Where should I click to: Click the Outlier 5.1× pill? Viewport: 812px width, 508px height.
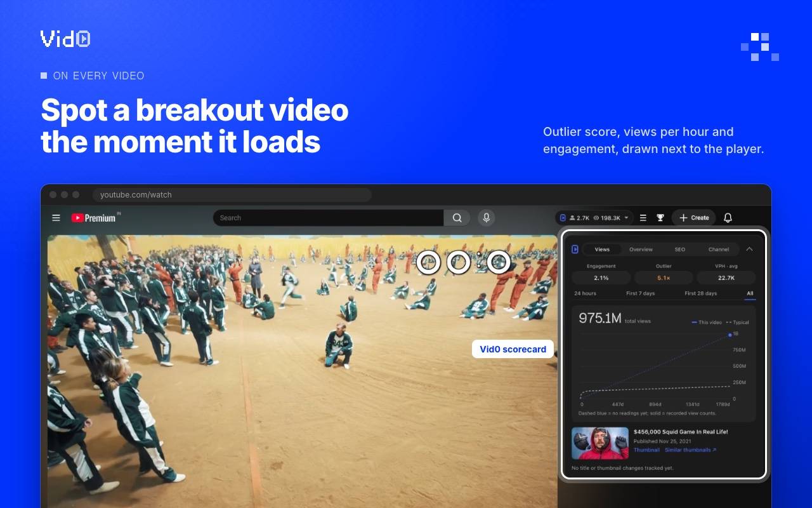tap(664, 277)
